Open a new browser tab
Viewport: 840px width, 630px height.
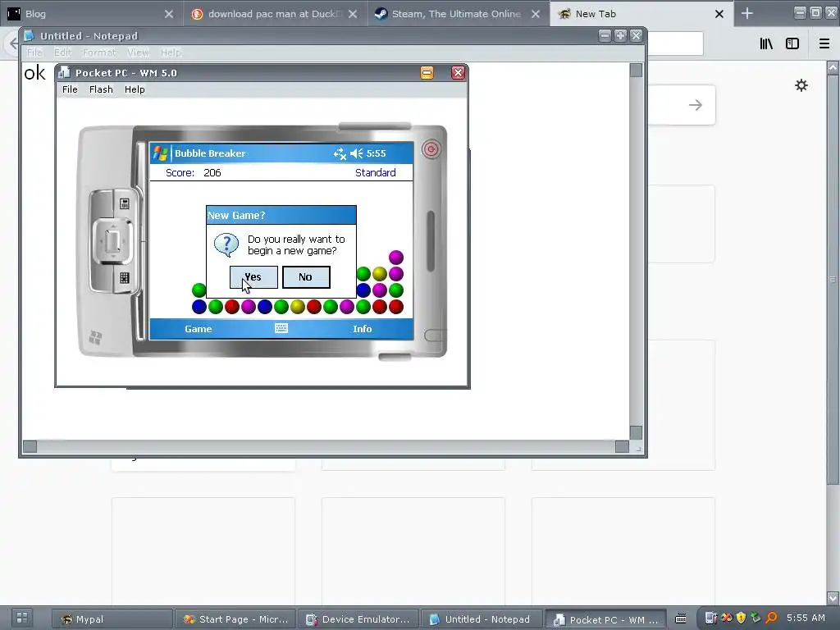pos(747,13)
